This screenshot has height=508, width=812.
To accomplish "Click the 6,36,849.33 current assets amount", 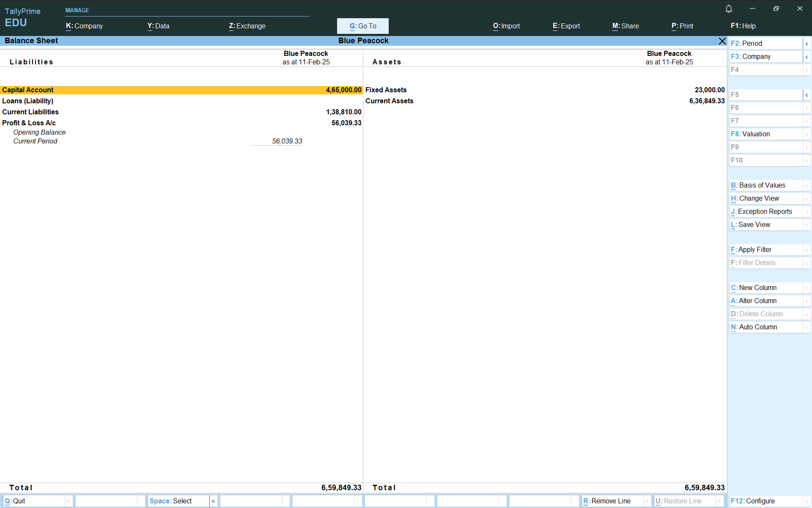I will [x=707, y=101].
